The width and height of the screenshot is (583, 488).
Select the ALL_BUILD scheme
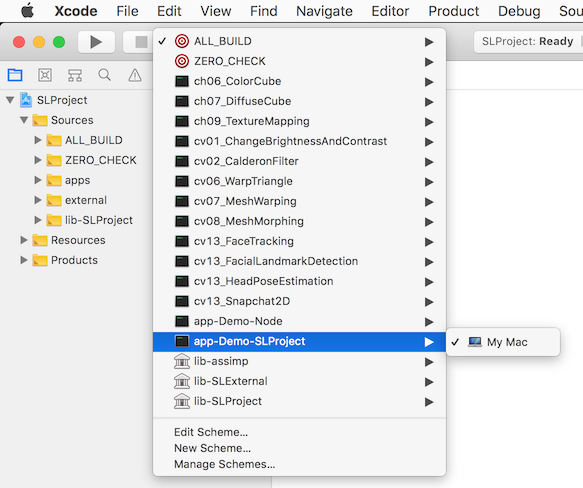click(299, 41)
